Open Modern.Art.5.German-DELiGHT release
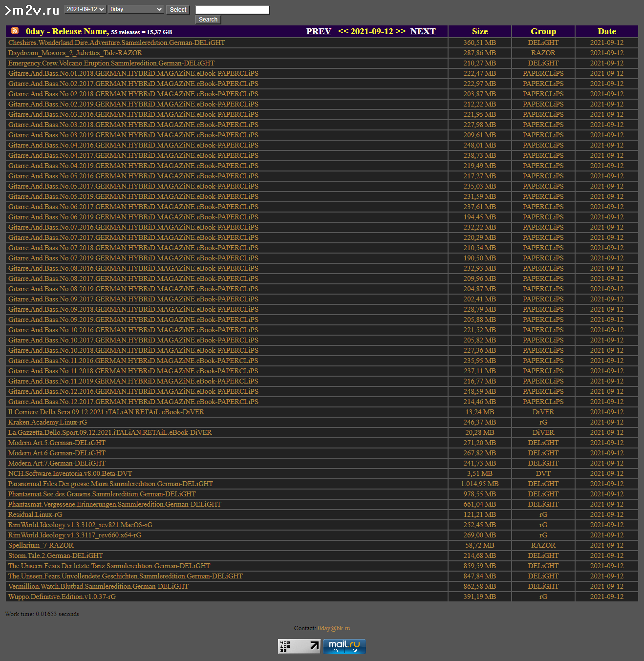Image resolution: width=644 pixels, height=661 pixels. pos(57,443)
